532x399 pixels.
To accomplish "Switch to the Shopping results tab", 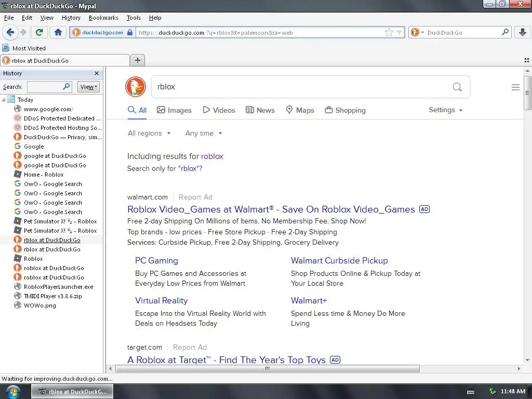I will 345,110.
